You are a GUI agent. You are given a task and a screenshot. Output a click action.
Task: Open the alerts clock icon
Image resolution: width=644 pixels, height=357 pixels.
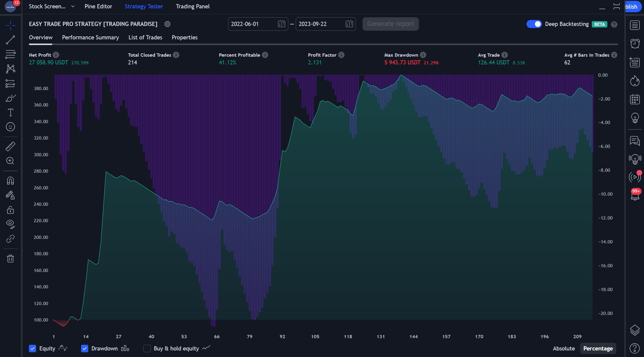(635, 44)
